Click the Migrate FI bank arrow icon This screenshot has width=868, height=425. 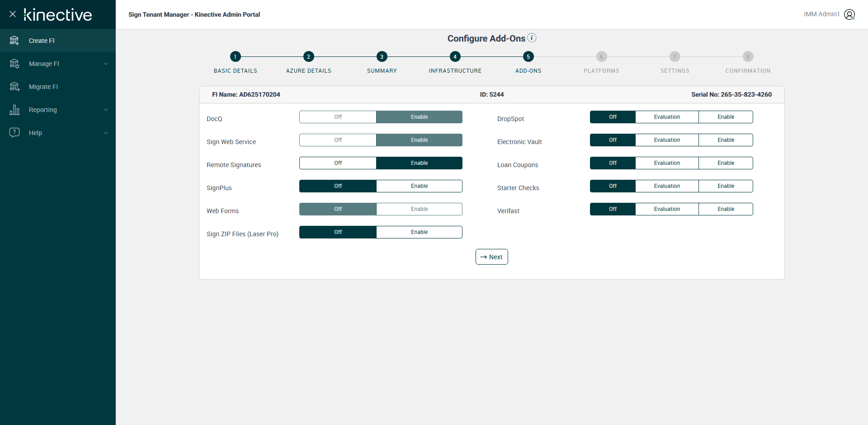coord(14,87)
